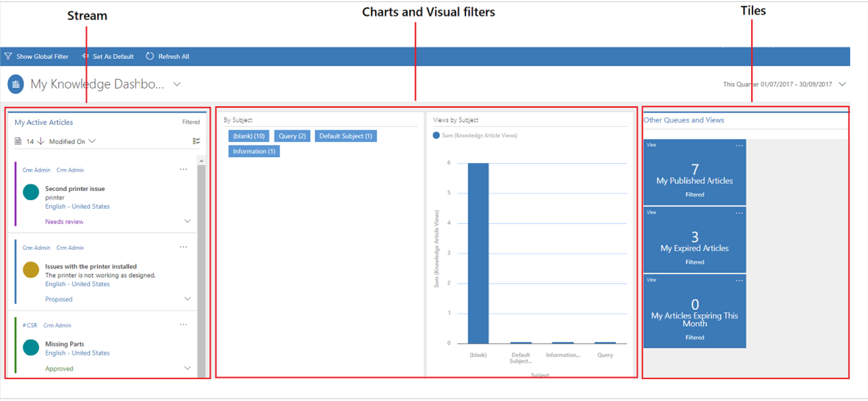This screenshot has width=868, height=401.
Task: Open the dashboard selector chevron next to title
Action: coord(177,85)
